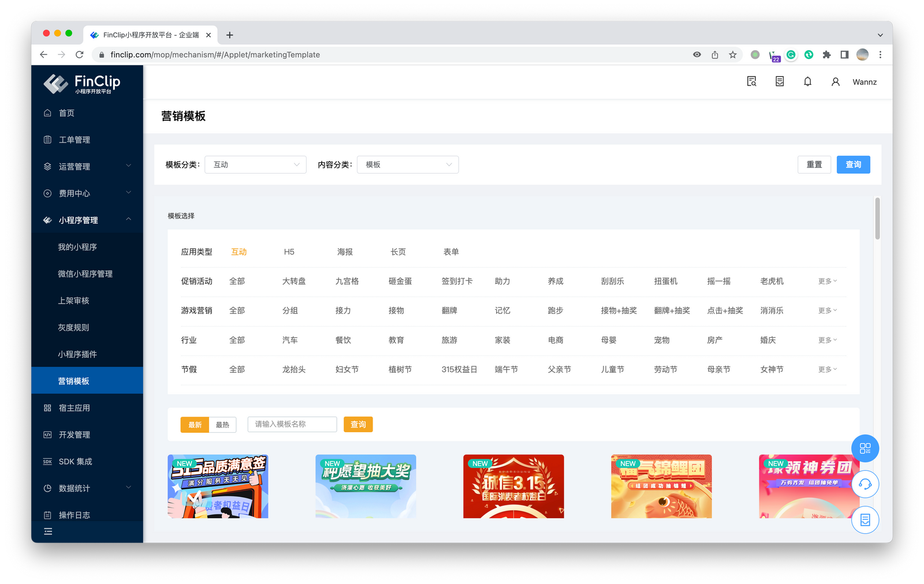
Task: Open the document floating icon at bottom right
Action: tap(865, 520)
